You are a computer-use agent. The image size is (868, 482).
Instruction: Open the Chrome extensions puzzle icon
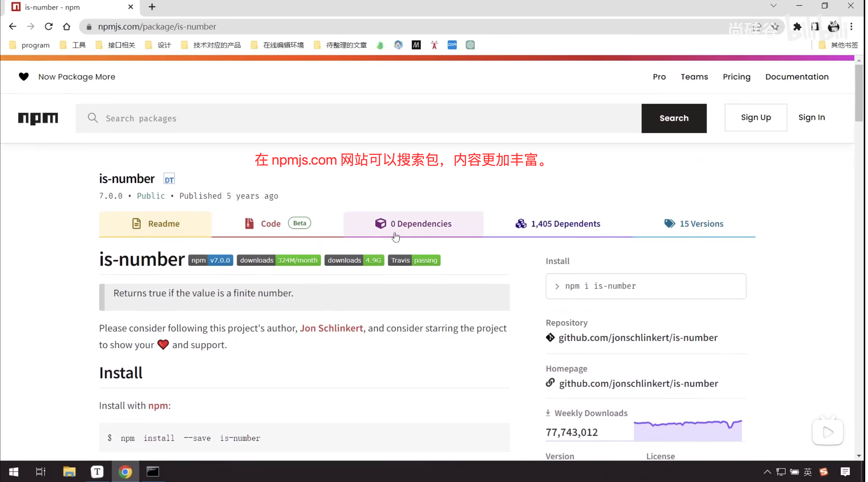coord(797,27)
